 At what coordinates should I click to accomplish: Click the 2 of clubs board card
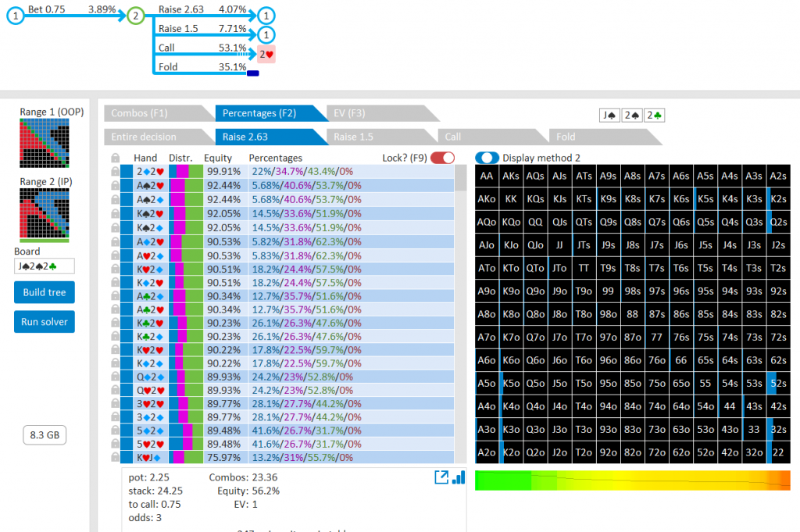655,116
